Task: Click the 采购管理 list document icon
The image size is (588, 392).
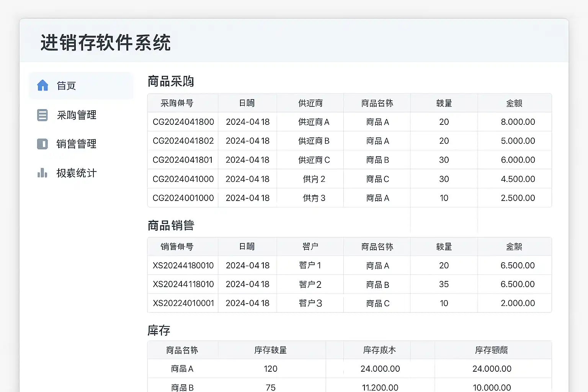Action: click(42, 115)
